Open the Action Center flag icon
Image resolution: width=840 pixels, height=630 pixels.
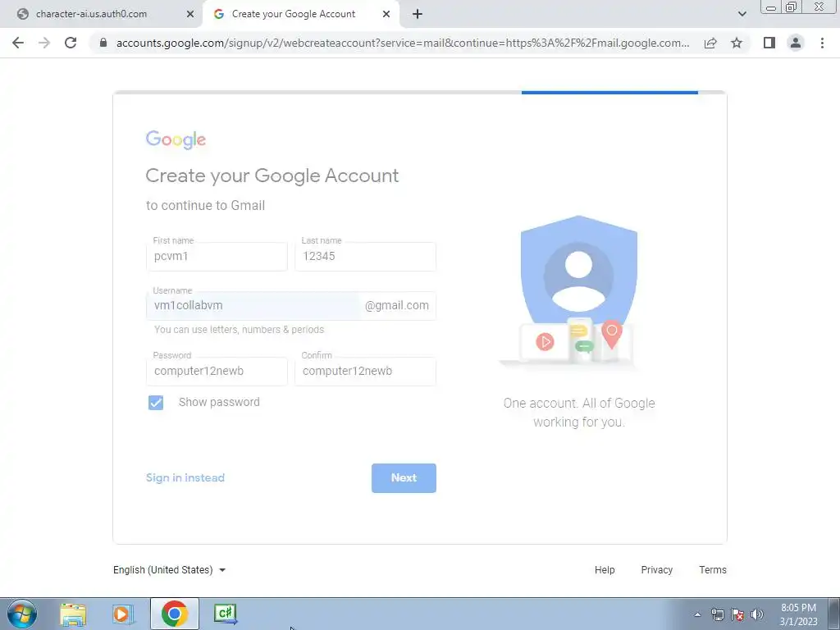point(737,614)
